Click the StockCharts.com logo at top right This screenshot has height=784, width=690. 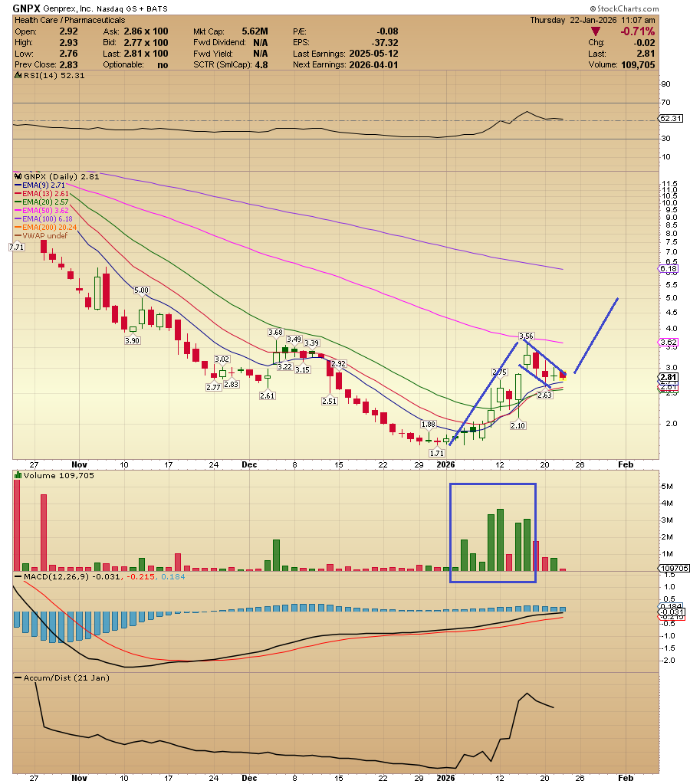coord(624,8)
